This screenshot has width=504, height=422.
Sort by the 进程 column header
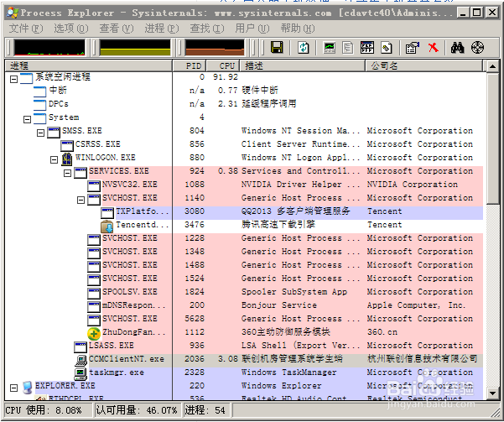pyautogui.click(x=89, y=65)
